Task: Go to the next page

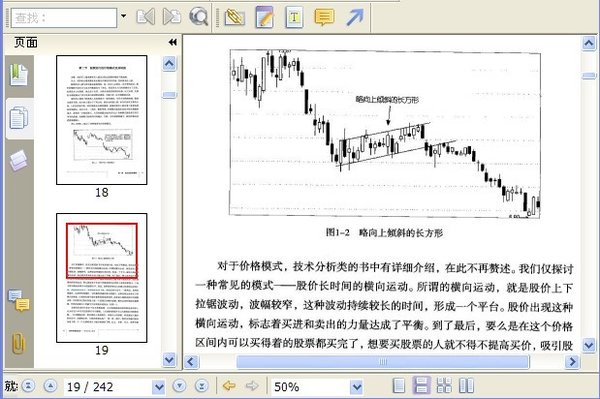Action: coord(179,386)
